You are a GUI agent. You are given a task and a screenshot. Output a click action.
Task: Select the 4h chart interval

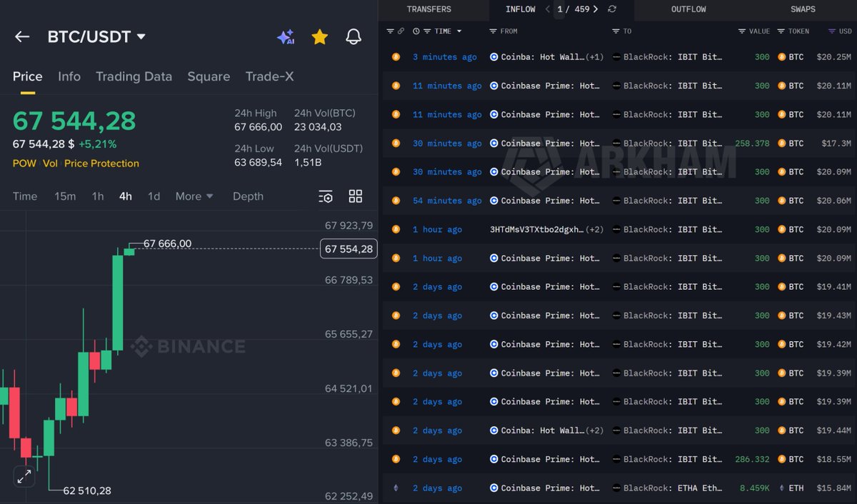click(126, 196)
